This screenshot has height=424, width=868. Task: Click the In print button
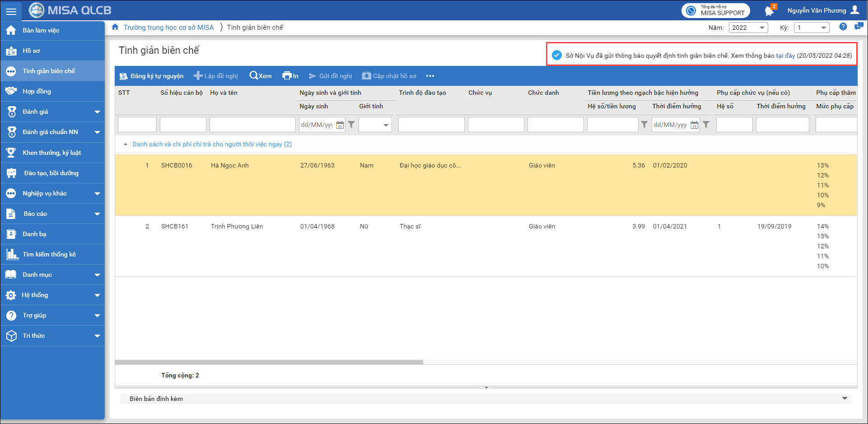(x=290, y=76)
